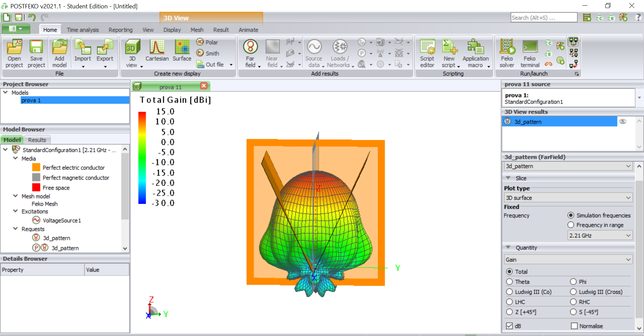This screenshot has width=644, height=336.
Task: Open the source configuration selector arrow
Action: click(x=639, y=98)
